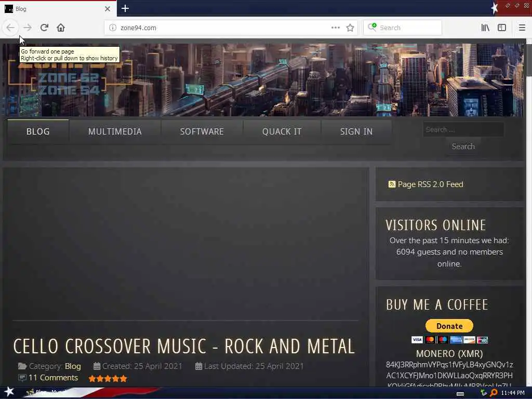Image resolution: width=532 pixels, height=399 pixels.
Task: Open the BLOG menu item
Action: (38, 131)
